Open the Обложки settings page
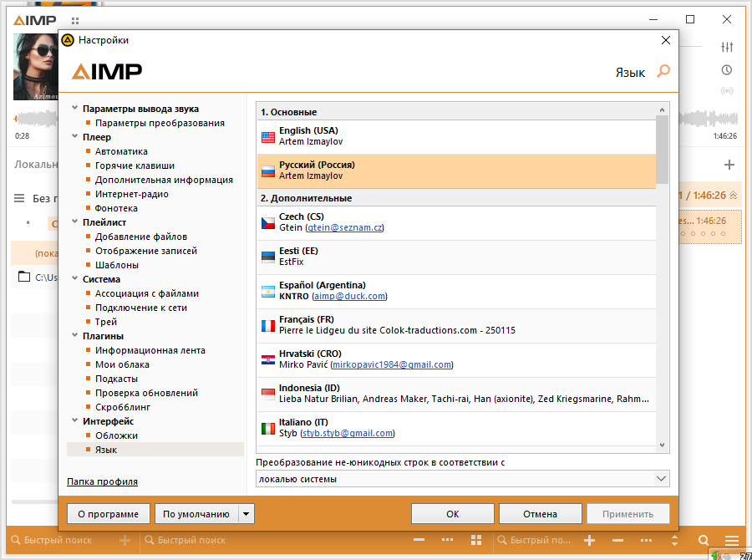 pyautogui.click(x=116, y=435)
